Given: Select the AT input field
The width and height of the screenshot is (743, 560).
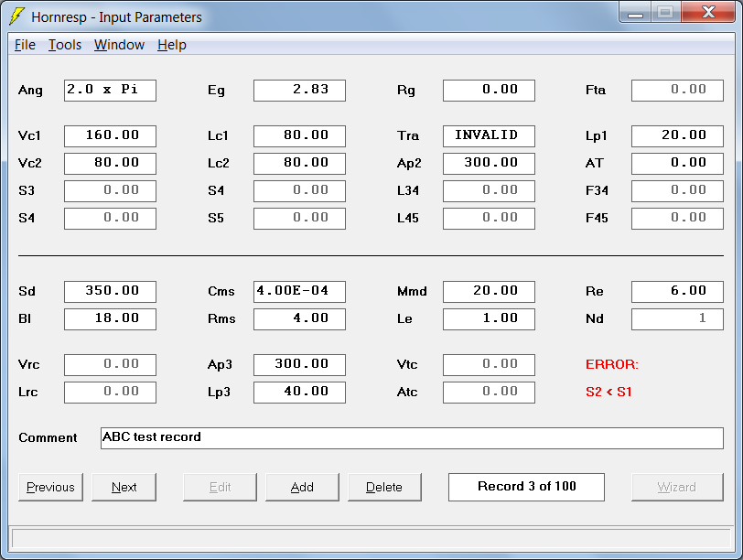Looking at the screenshot, I should pos(678,164).
